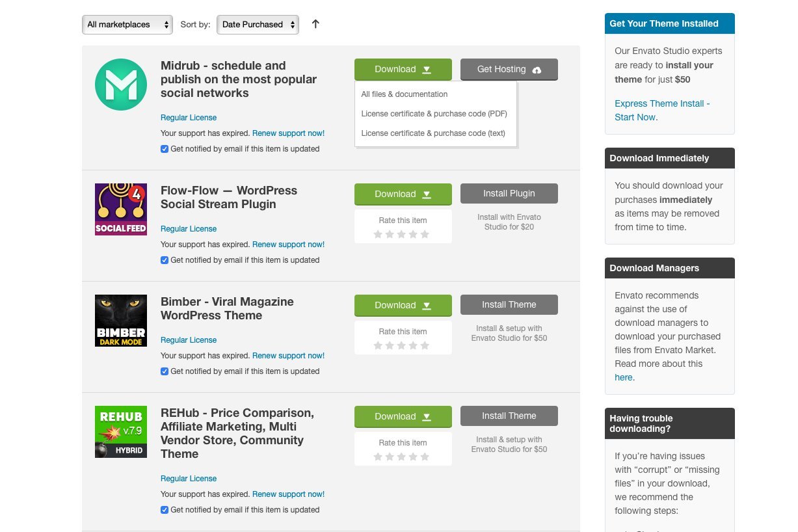Open Flow-Flow Regular License link
This screenshot has height=532, width=798.
pyautogui.click(x=189, y=229)
